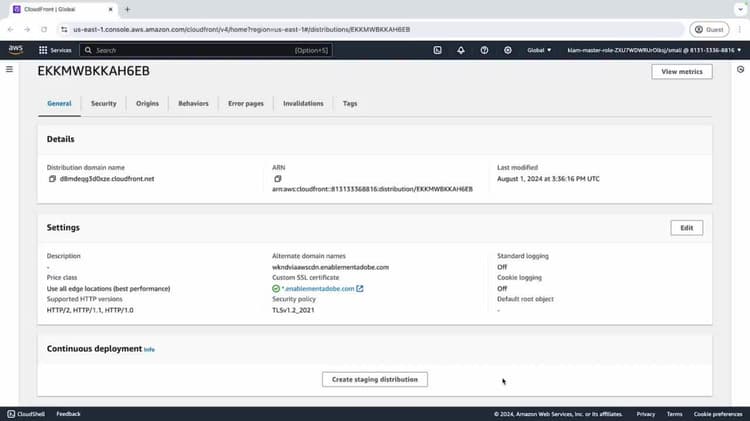
Task: Click the Last modified date value
Action: click(548, 179)
